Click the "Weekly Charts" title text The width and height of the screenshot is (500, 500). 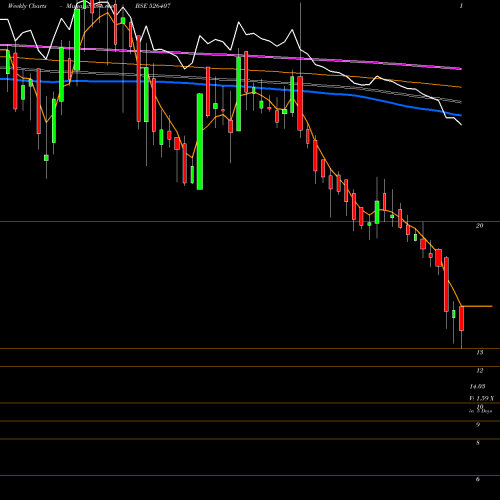[x=27, y=6]
